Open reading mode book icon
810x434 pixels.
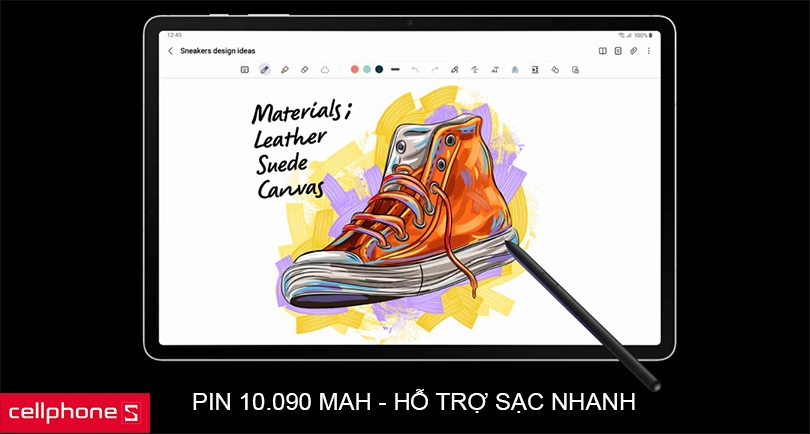[602, 51]
